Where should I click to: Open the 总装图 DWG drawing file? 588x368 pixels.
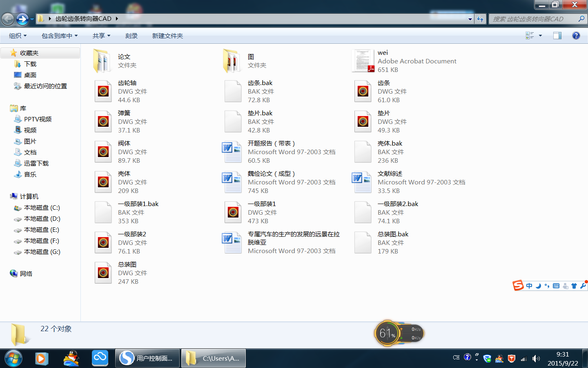click(x=103, y=272)
